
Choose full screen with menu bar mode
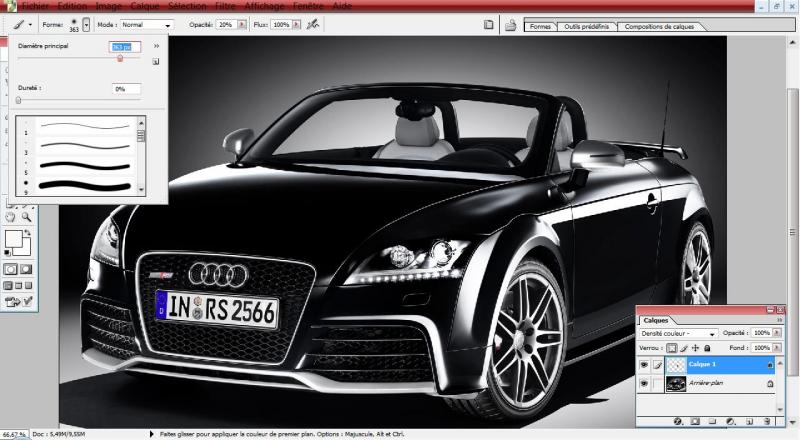[x=18, y=285]
